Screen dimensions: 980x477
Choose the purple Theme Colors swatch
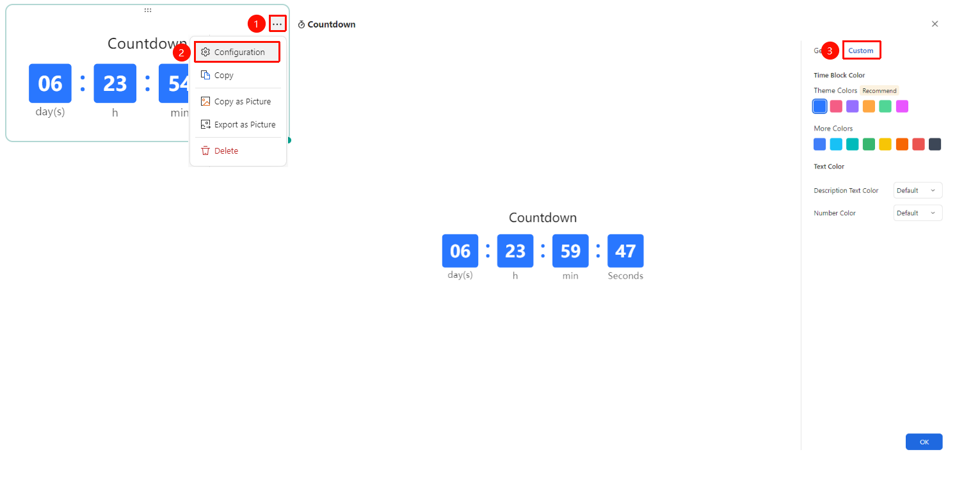coord(853,106)
